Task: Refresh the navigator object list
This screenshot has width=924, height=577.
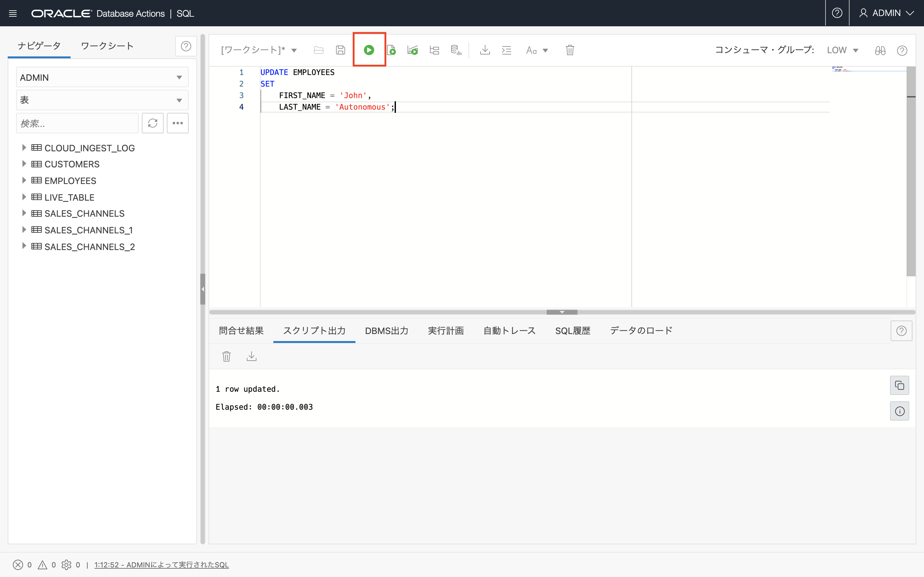Action: click(x=152, y=123)
